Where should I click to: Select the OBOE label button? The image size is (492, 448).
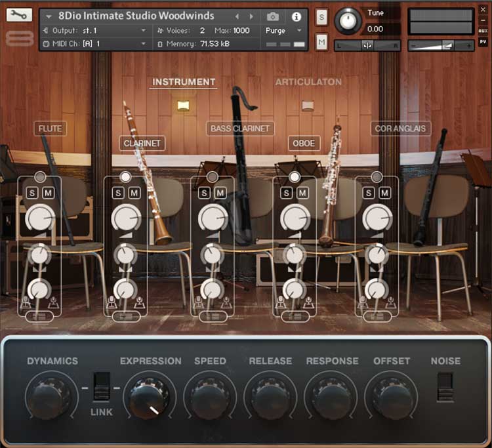(x=304, y=144)
